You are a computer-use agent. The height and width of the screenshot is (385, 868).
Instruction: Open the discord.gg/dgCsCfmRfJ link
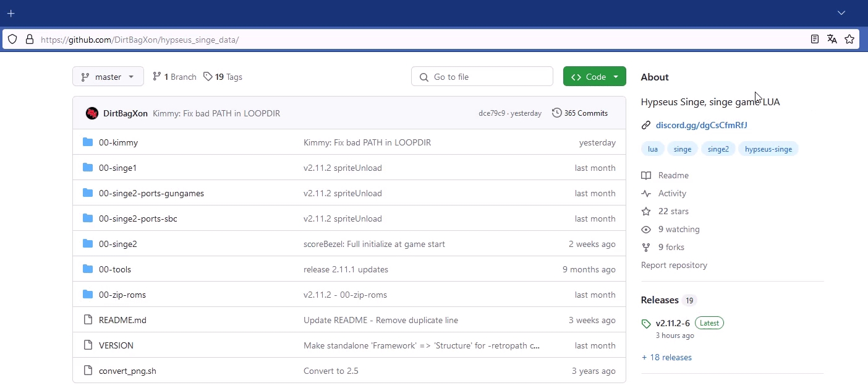tap(701, 125)
